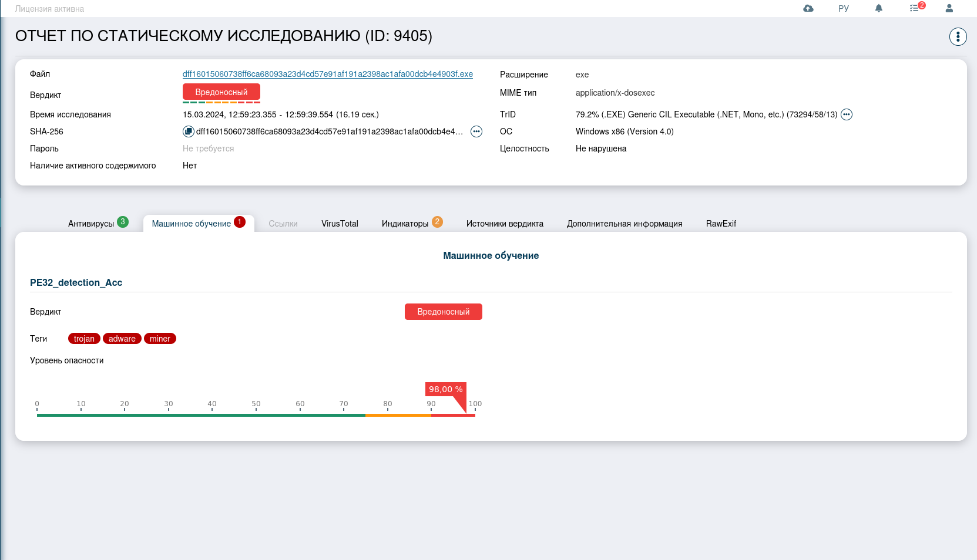Screen dimensions: 977x560
Task: Open the task list icon with badge
Action: 915,8
